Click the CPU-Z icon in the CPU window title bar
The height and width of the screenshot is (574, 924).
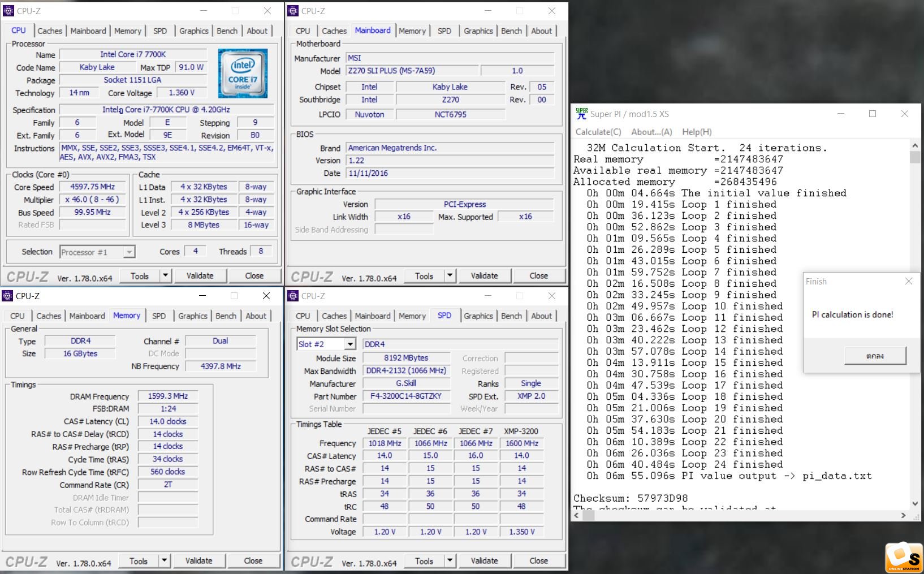coord(8,11)
